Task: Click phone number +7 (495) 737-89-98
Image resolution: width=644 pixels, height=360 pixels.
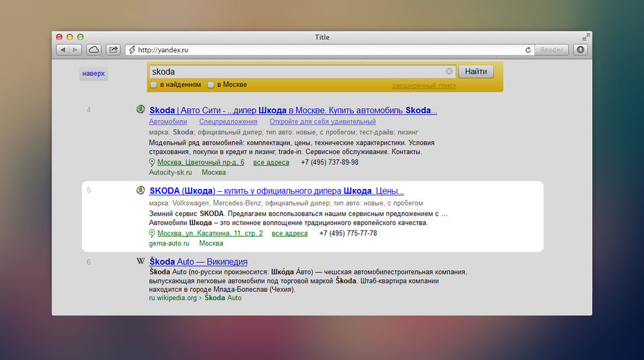Action: (329, 162)
